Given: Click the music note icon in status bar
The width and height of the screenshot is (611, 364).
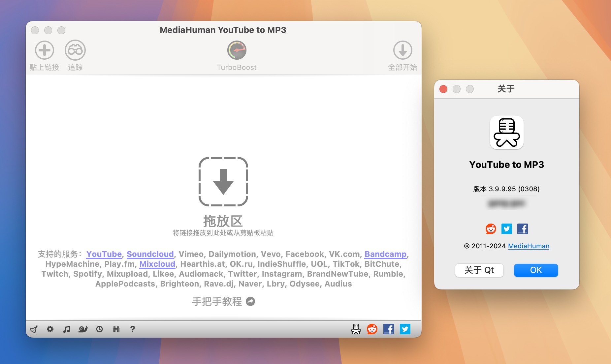Looking at the screenshot, I should [x=67, y=329].
